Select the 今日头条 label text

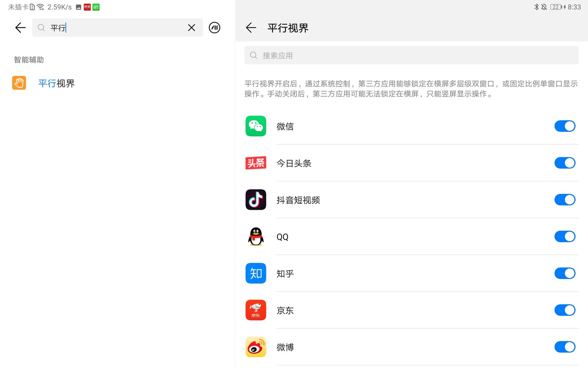click(x=294, y=163)
